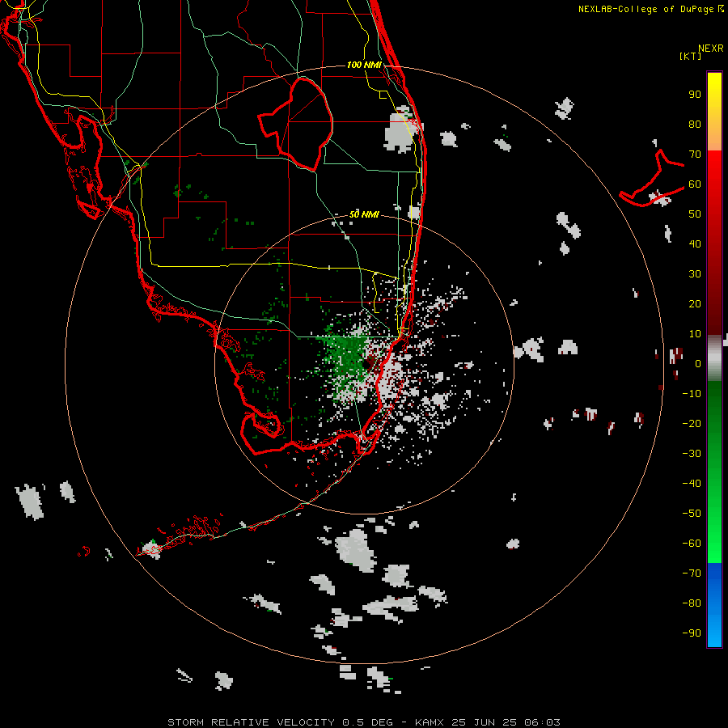Click the 30 knots scale label
The image size is (728, 728).
coord(695,274)
